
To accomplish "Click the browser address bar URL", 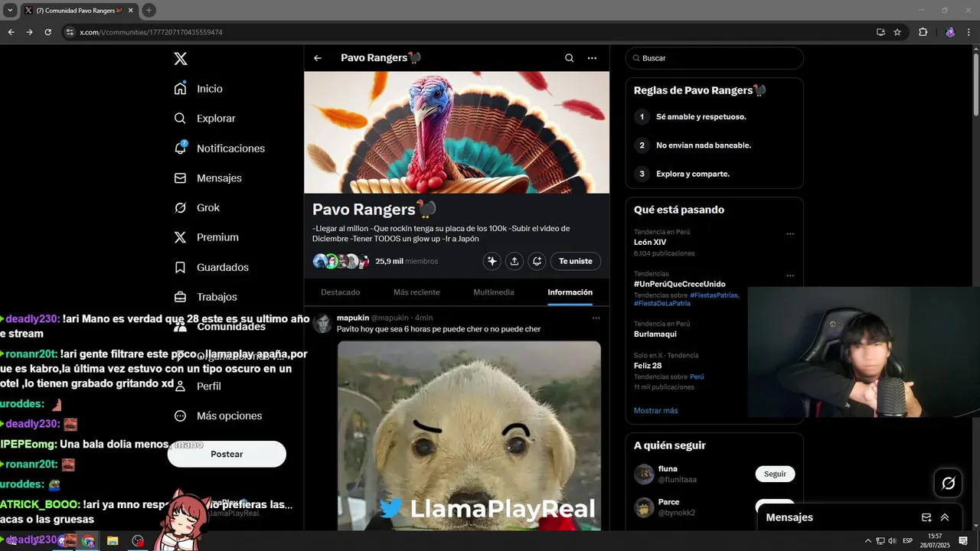I will [151, 32].
